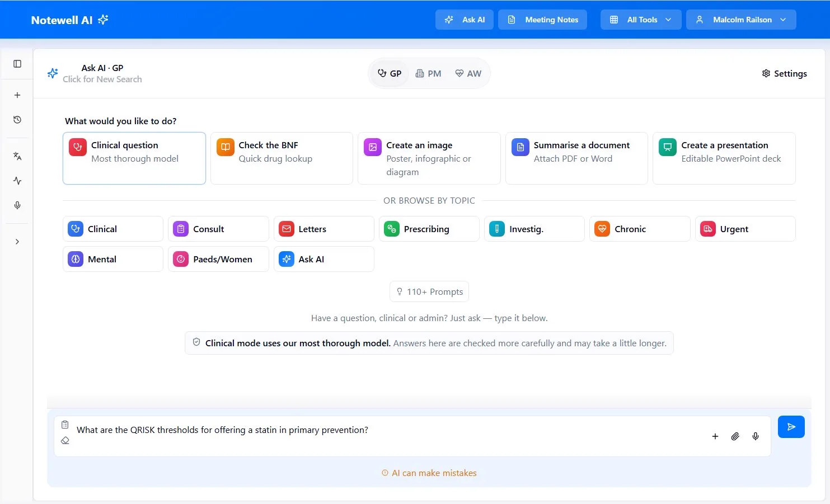Select the Create a presentation card

(724, 158)
